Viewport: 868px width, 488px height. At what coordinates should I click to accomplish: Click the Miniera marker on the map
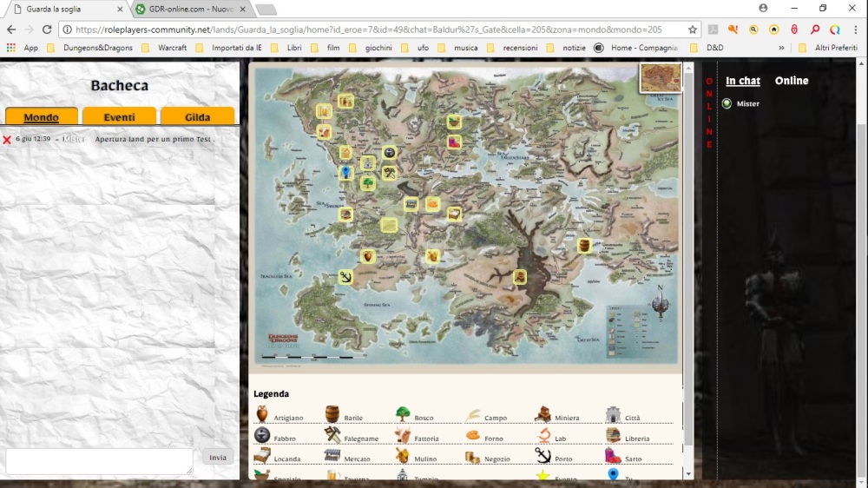[x=519, y=277]
